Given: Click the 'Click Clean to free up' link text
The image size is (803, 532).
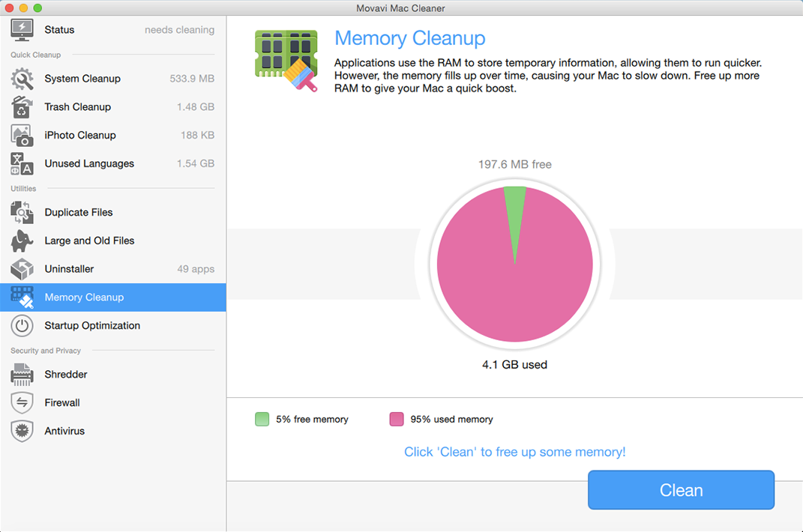Looking at the screenshot, I should pos(514,452).
